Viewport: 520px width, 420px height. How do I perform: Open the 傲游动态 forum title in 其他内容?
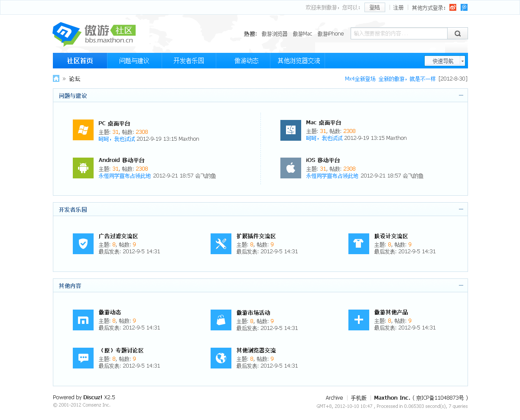coord(110,312)
